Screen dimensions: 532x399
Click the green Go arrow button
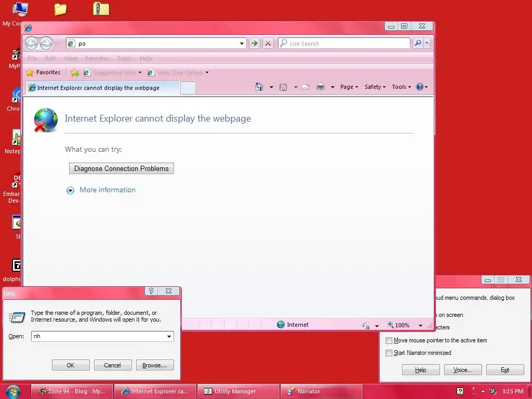coord(255,43)
